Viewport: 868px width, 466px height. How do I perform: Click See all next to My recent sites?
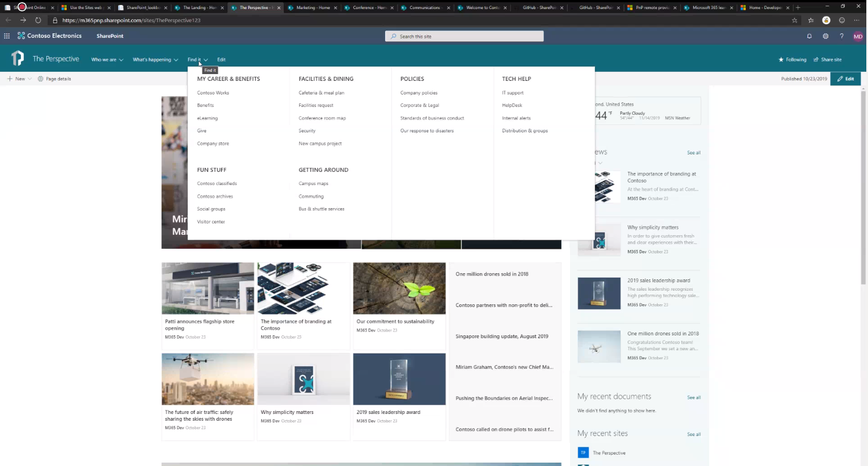pyautogui.click(x=694, y=434)
